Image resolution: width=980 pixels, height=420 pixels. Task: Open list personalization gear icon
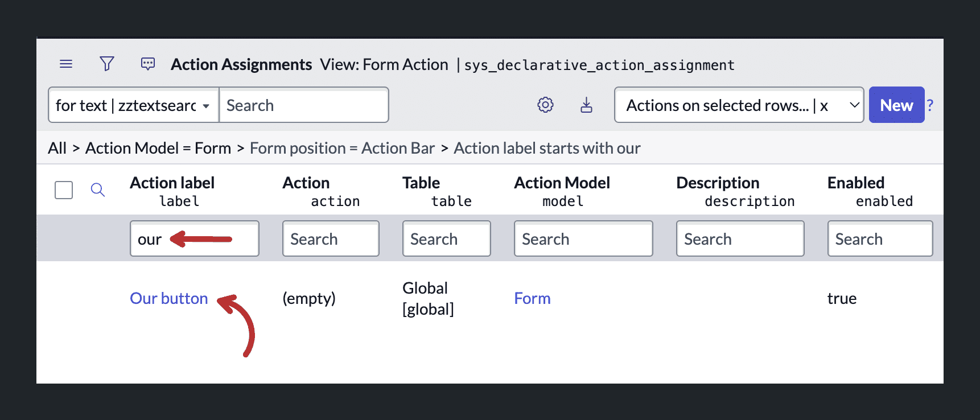[545, 105]
